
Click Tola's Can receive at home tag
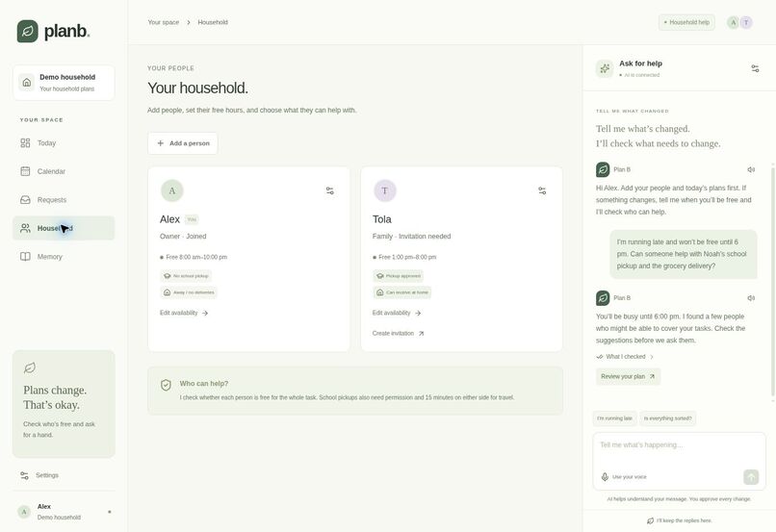pos(401,292)
